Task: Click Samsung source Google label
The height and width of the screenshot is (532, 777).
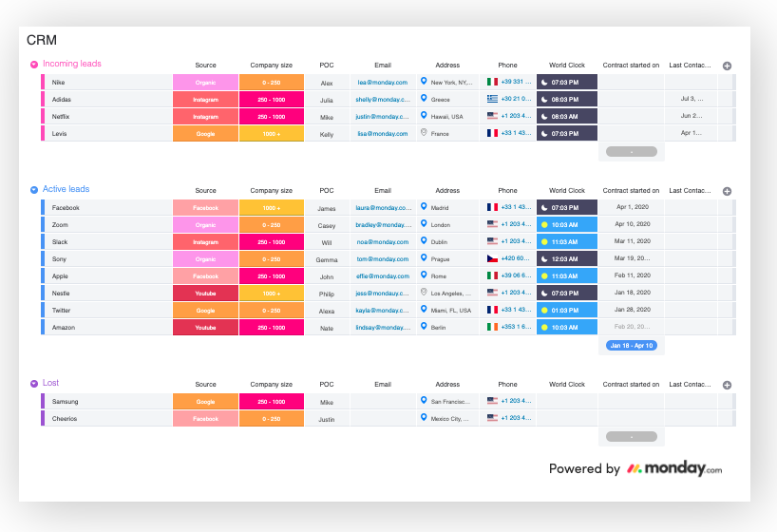Action: (x=205, y=402)
